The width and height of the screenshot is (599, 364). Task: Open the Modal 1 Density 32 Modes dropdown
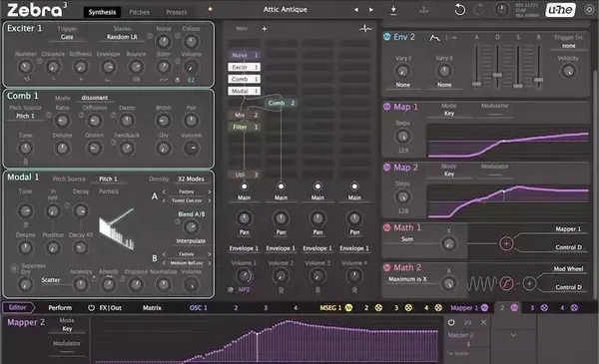(x=191, y=179)
